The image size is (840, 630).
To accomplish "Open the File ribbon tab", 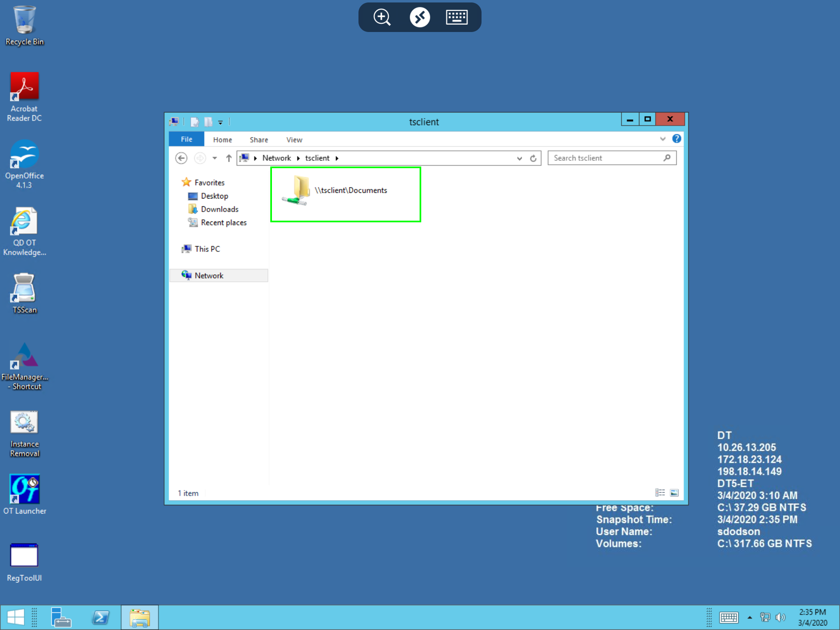I will pos(187,139).
